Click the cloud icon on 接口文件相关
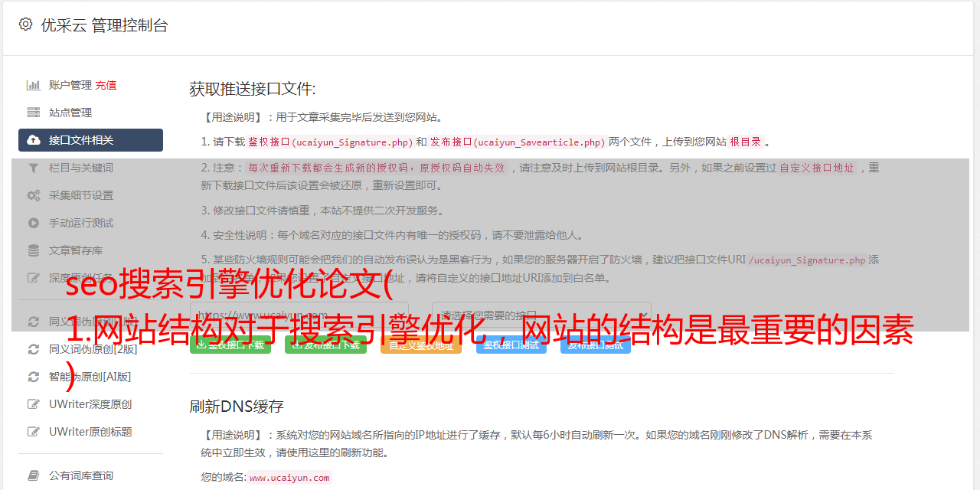This screenshot has height=490, width=980. click(x=34, y=140)
